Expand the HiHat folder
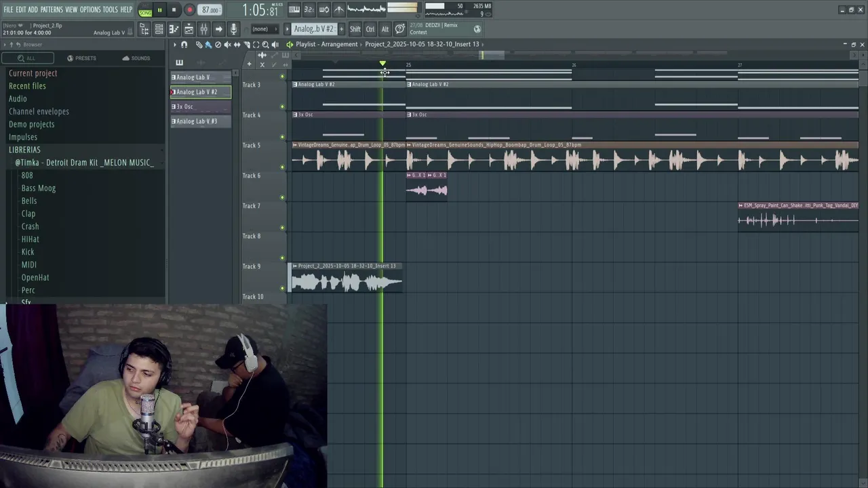868x488 pixels. (30, 239)
